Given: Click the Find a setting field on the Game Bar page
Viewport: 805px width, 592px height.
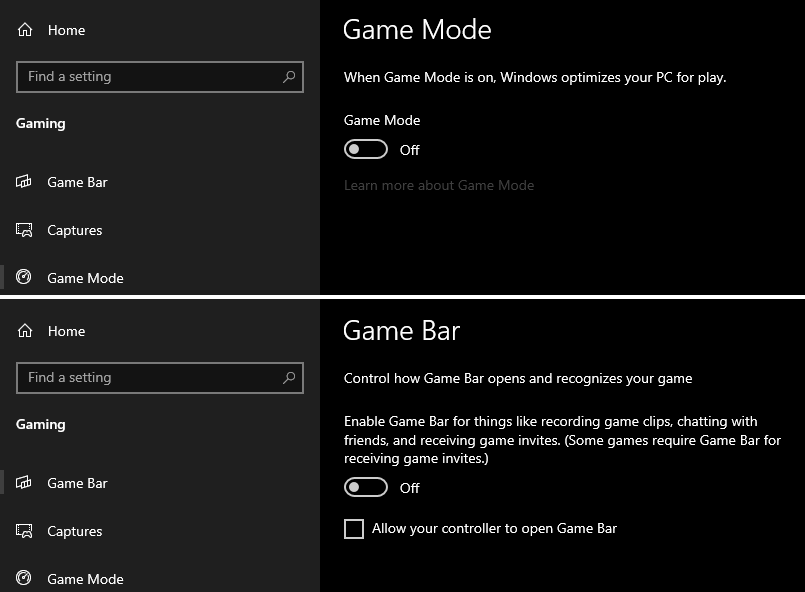Looking at the screenshot, I should [x=150, y=377].
